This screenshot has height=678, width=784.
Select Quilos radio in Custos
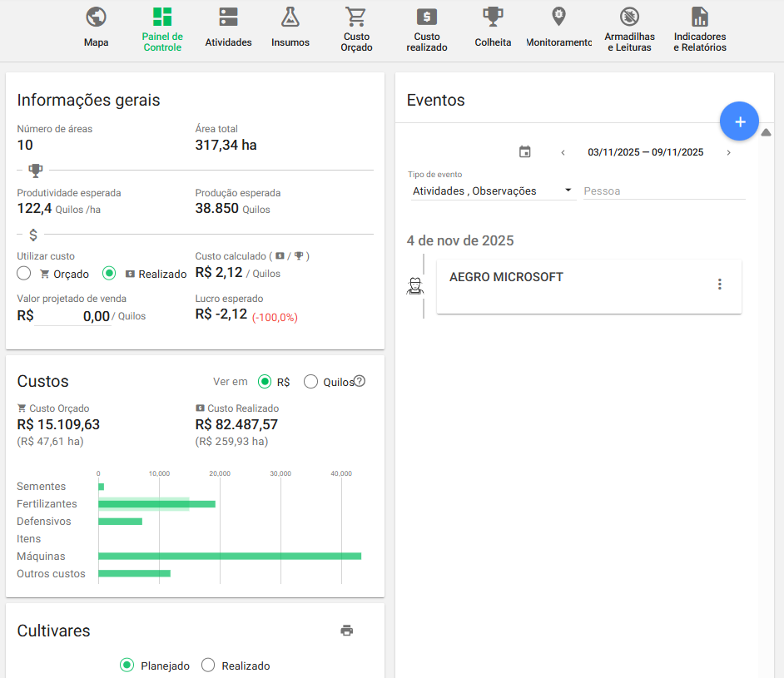pyautogui.click(x=311, y=382)
